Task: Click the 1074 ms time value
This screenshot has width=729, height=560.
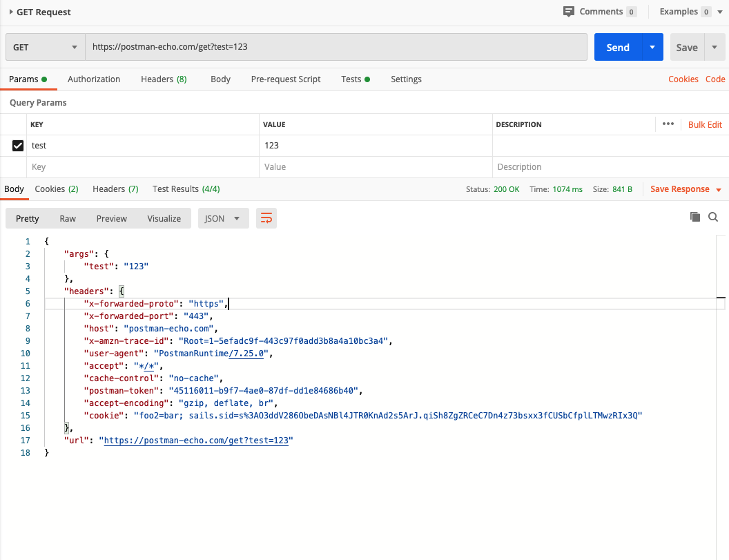Action: click(567, 189)
